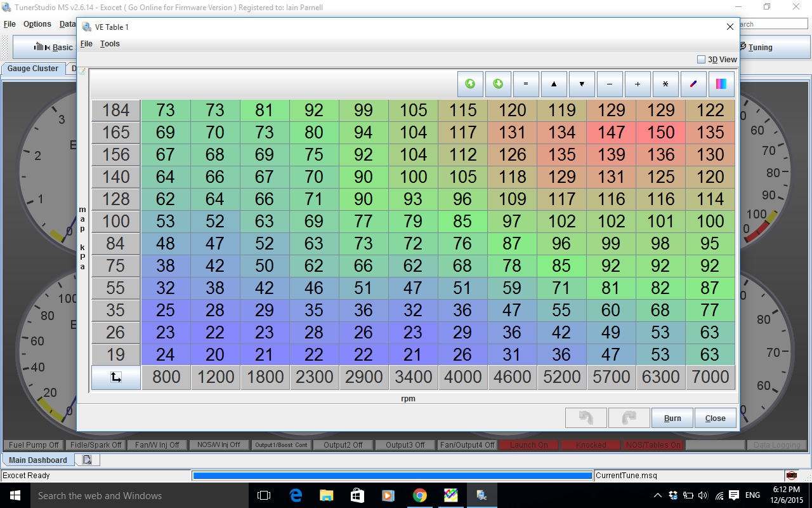The height and width of the screenshot is (508, 812).
Task: Click the Exocet Ready status text
Action: coord(27,476)
